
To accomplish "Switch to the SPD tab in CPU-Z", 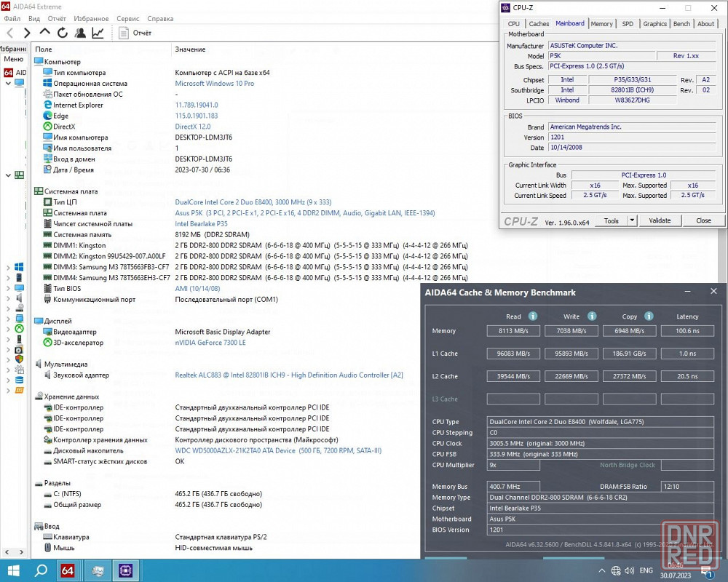I will pyautogui.click(x=627, y=24).
